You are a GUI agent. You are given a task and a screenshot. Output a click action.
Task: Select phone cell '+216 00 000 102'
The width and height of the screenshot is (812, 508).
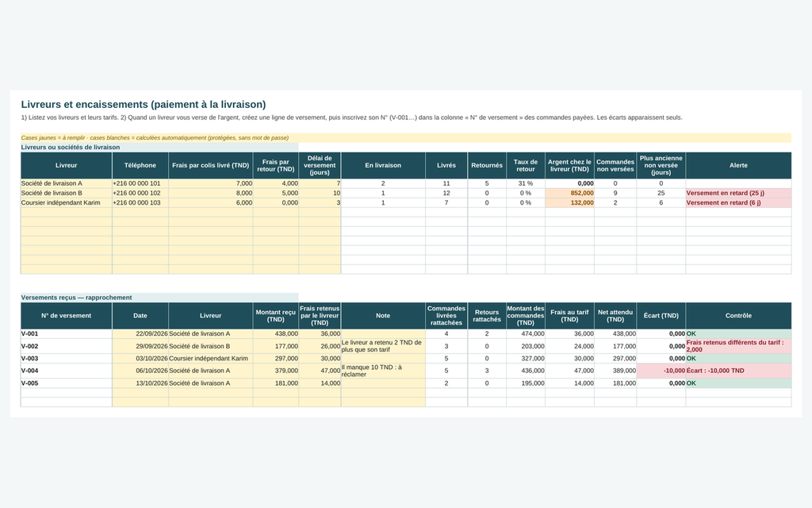tap(140, 193)
